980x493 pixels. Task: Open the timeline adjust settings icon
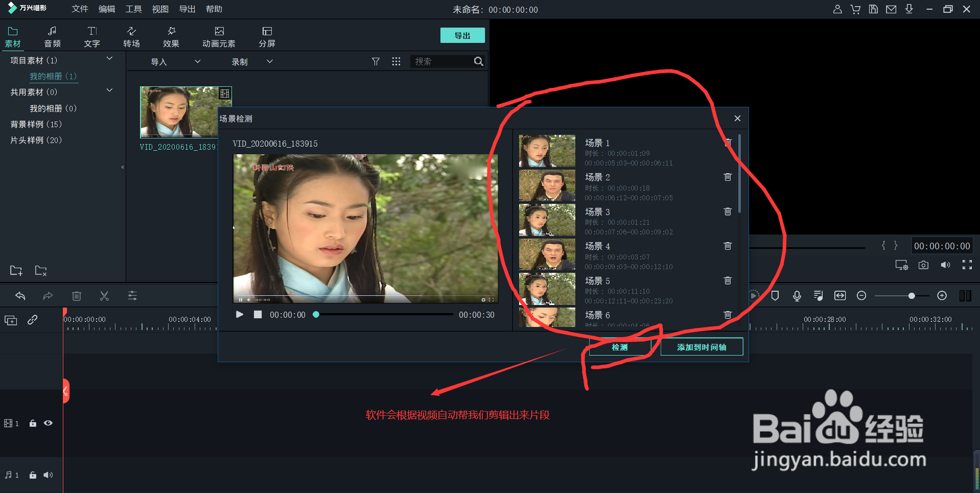click(132, 296)
